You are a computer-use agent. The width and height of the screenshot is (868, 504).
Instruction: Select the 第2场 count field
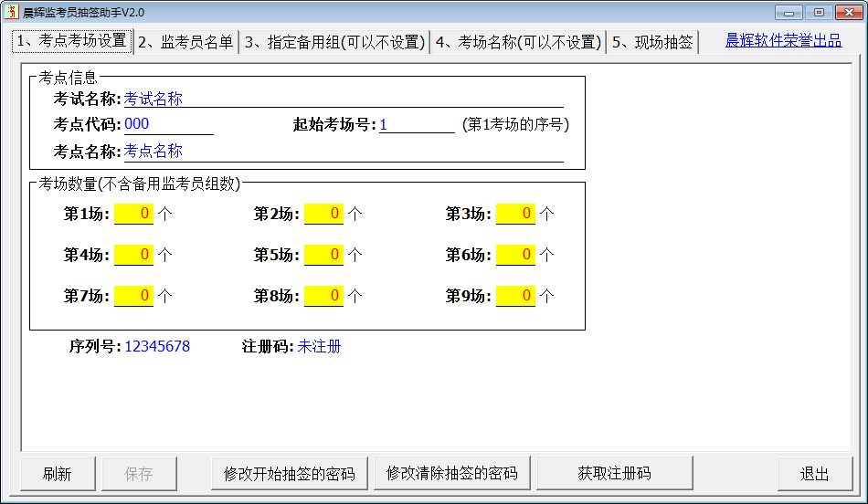pyautogui.click(x=323, y=214)
